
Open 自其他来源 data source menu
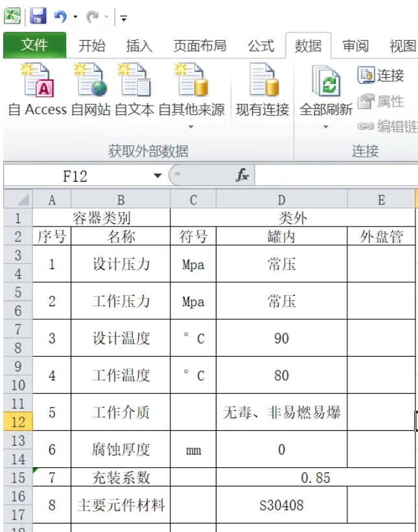pyautogui.click(x=191, y=95)
